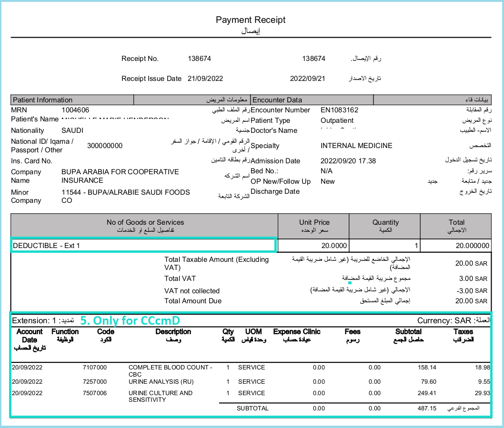The image size is (504, 428).
Task: Click the No of Goods or Services header
Action: pyautogui.click(x=145, y=226)
